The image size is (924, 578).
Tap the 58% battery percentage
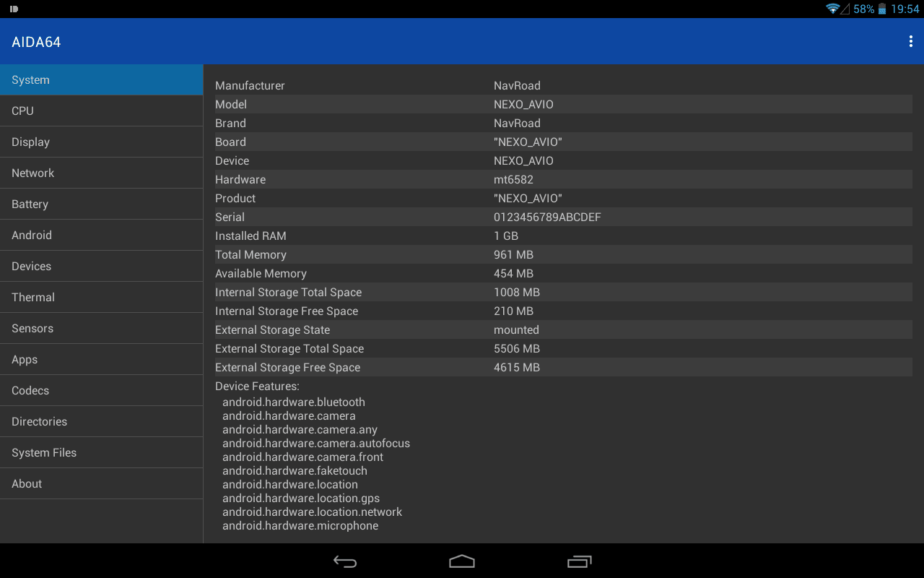coord(863,9)
